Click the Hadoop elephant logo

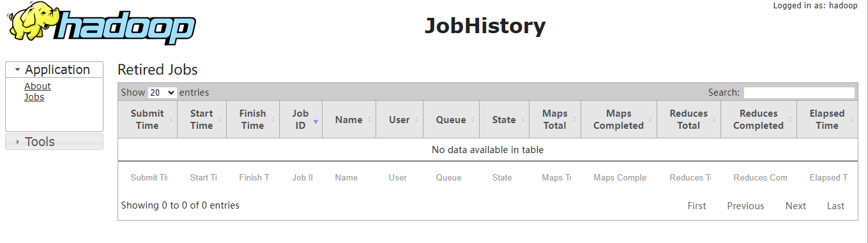point(102,24)
